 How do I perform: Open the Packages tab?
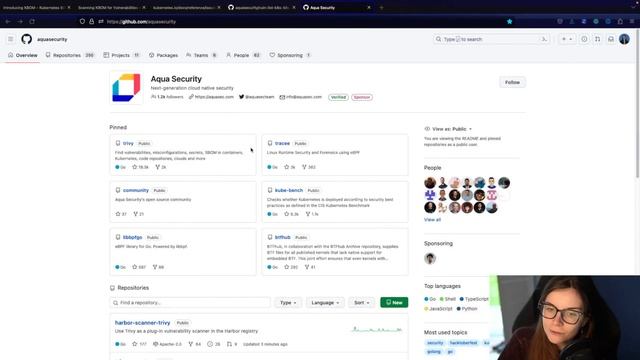pyautogui.click(x=163, y=55)
